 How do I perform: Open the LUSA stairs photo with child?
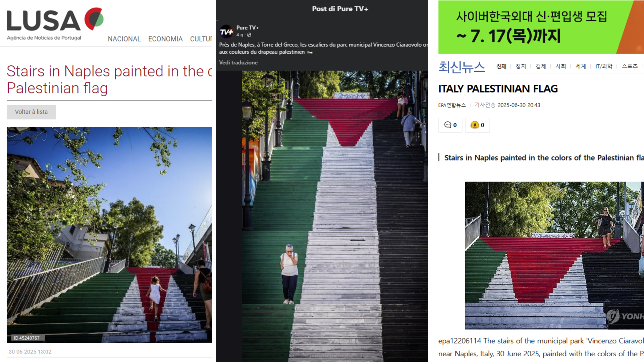click(109, 235)
